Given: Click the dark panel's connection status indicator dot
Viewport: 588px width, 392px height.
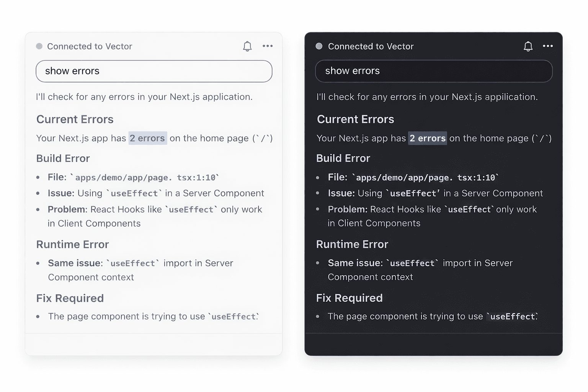Looking at the screenshot, I should [319, 46].
